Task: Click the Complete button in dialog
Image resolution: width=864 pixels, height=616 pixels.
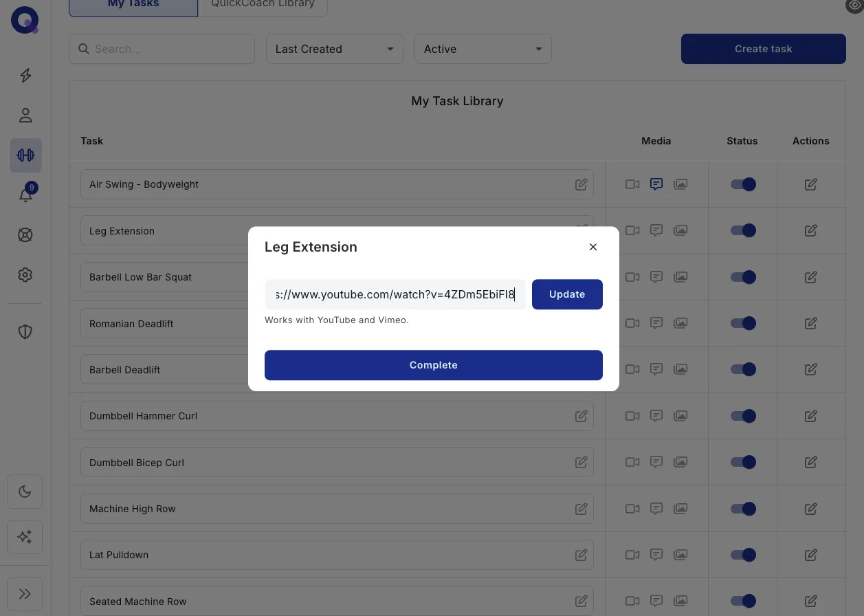Action: pyautogui.click(x=434, y=365)
